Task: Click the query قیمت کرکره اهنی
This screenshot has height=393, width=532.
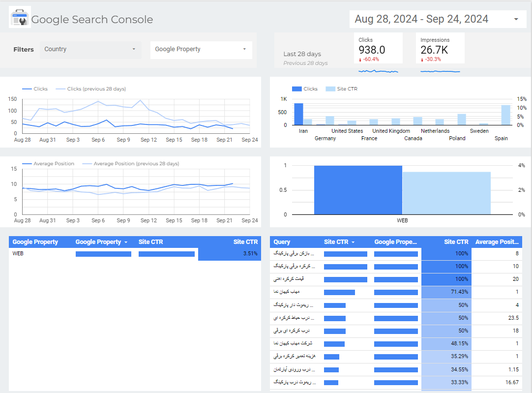Action: coord(289,279)
